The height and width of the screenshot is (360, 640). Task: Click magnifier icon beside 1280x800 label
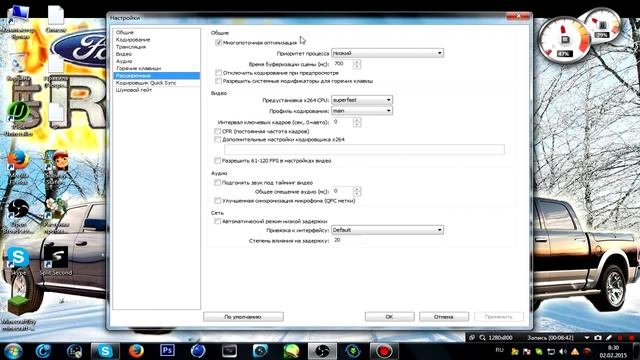(482, 338)
